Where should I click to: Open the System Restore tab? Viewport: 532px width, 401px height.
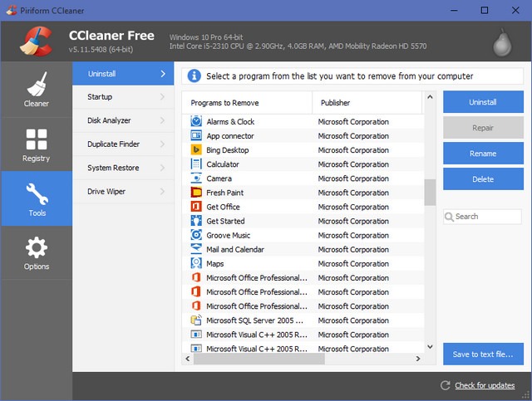point(123,168)
